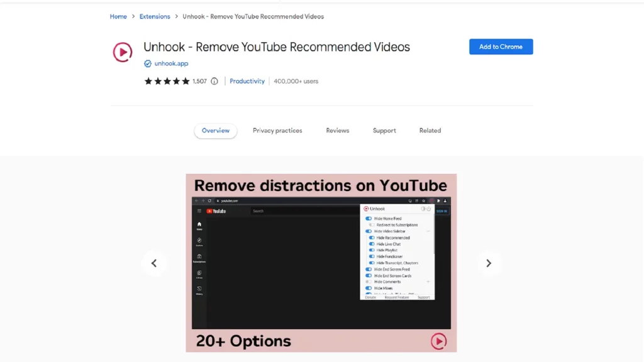The height and width of the screenshot is (362, 644).
Task: Go to the next screenshot arrow
Action: (489, 263)
